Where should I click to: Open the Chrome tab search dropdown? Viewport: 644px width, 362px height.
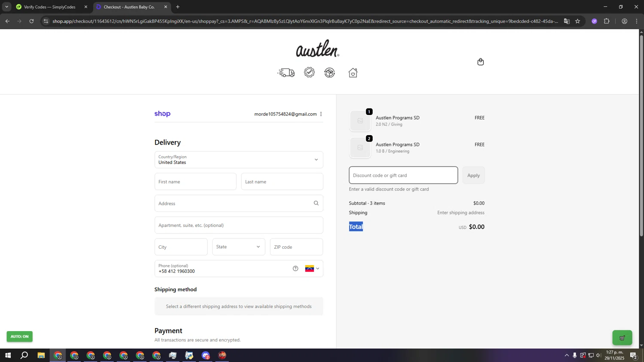coord(6,7)
